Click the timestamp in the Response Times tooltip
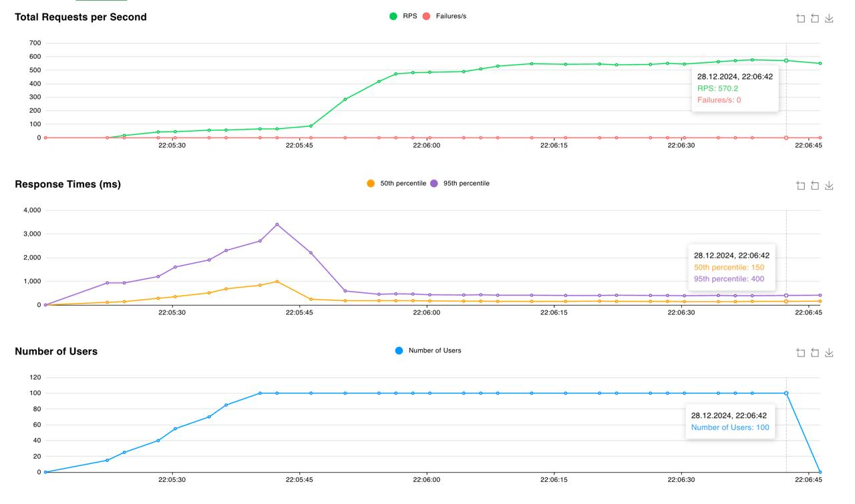Screen dimensions: 855x504 tap(731, 255)
